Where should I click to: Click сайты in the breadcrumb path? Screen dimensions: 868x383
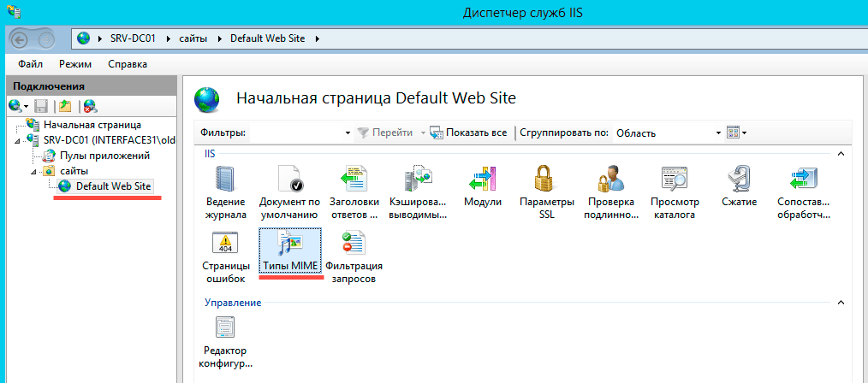[x=193, y=38]
